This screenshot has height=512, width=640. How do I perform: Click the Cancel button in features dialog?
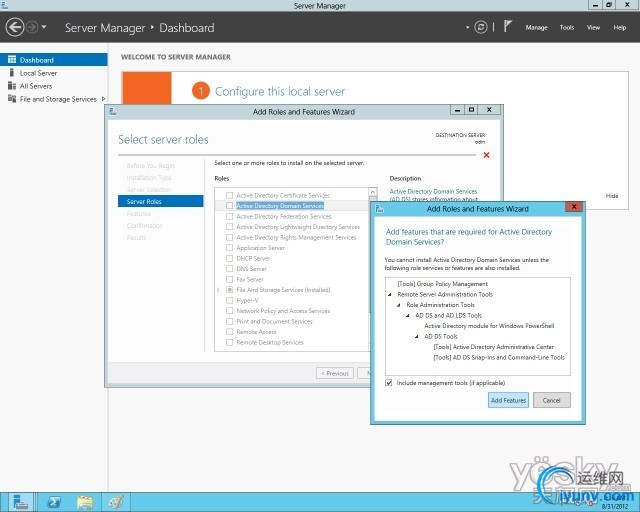[551, 400]
